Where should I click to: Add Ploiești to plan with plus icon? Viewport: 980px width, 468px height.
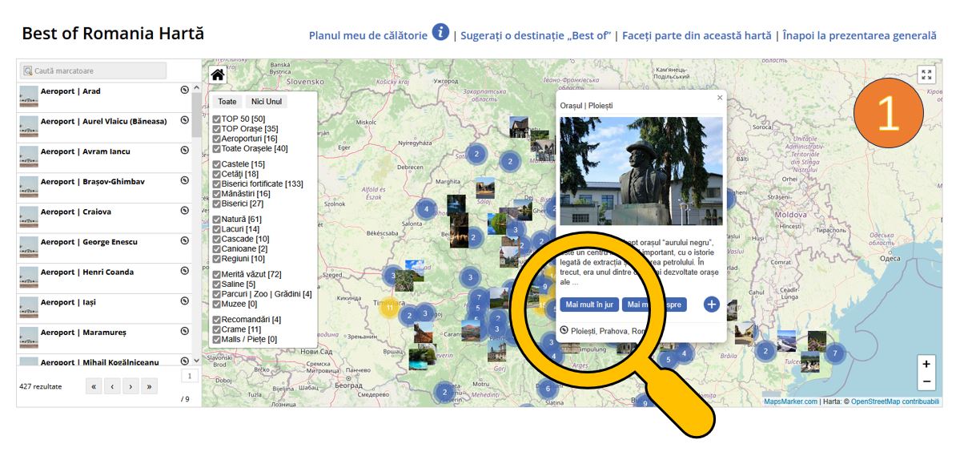711,305
